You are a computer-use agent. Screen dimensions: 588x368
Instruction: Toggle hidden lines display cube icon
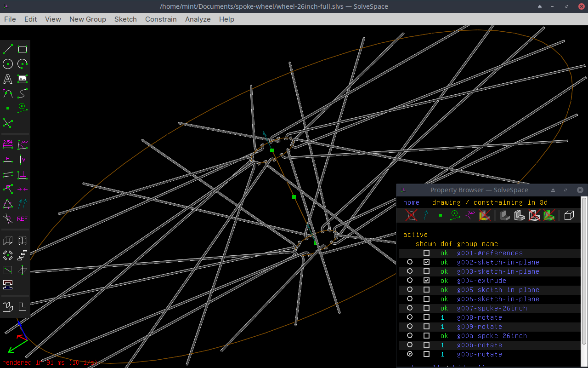coord(569,215)
